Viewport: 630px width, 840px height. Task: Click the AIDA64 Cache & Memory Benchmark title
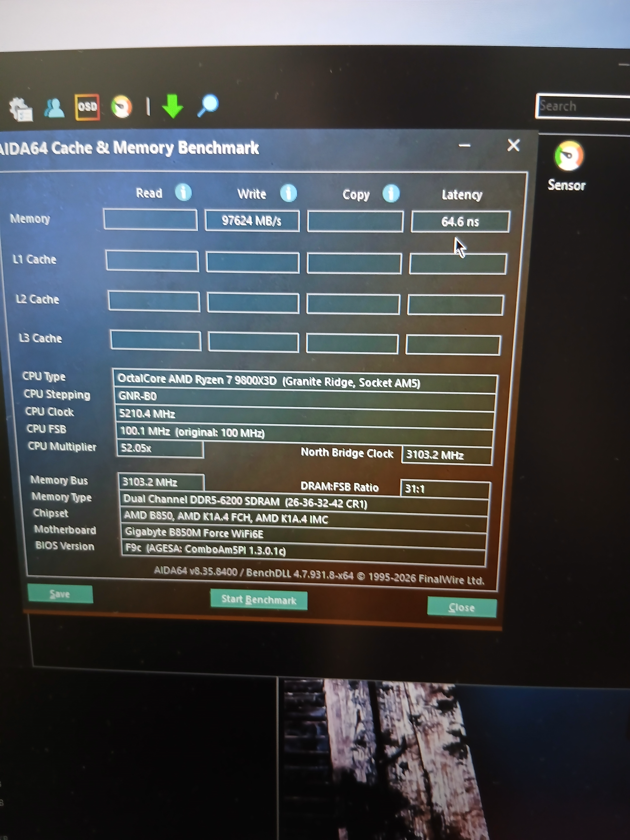click(129, 148)
